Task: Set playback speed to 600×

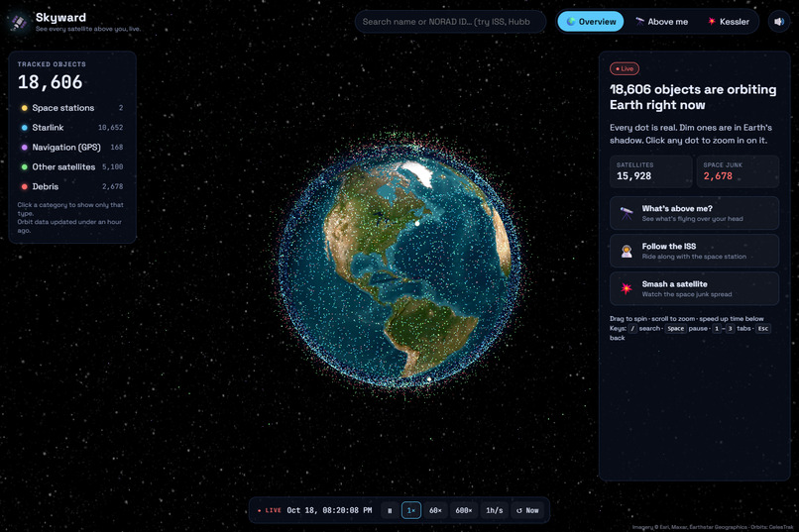Action: (x=464, y=510)
